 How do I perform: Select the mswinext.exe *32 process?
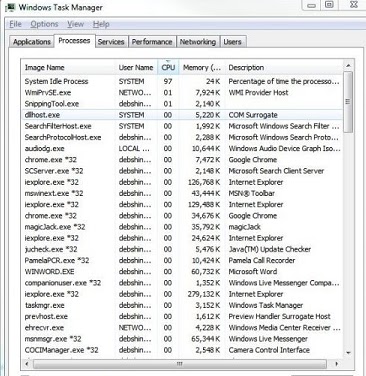coord(182,193)
